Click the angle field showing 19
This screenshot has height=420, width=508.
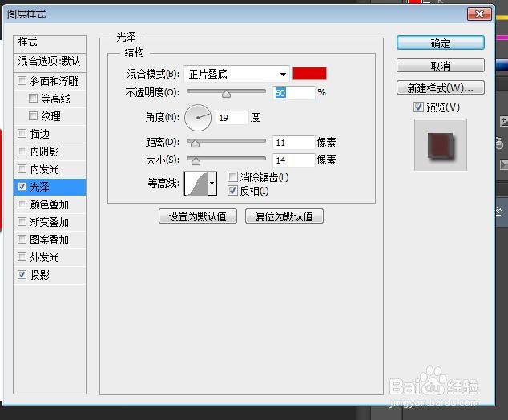coord(232,118)
